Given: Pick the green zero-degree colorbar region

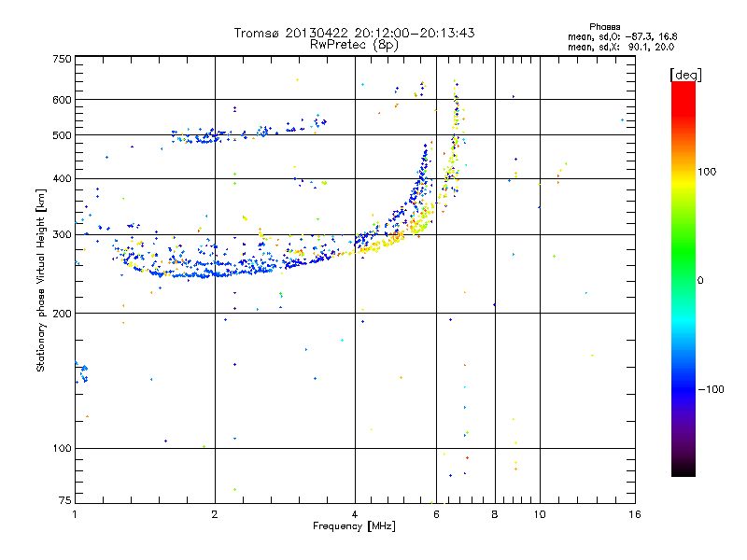Looking at the screenshot, I should pyautogui.click(x=683, y=280).
